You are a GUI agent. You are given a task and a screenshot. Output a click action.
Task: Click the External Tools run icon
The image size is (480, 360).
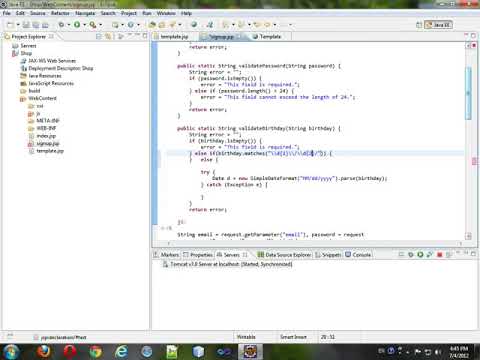coord(93,25)
